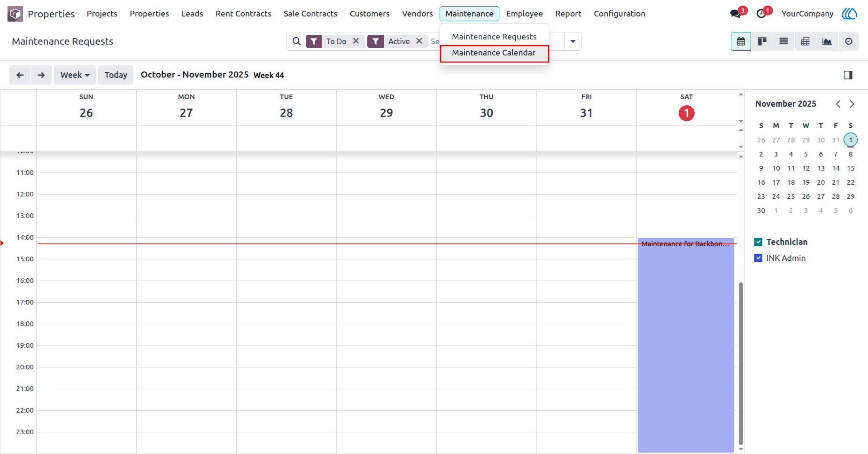
Task: Switch to Kanban view
Action: [762, 41]
